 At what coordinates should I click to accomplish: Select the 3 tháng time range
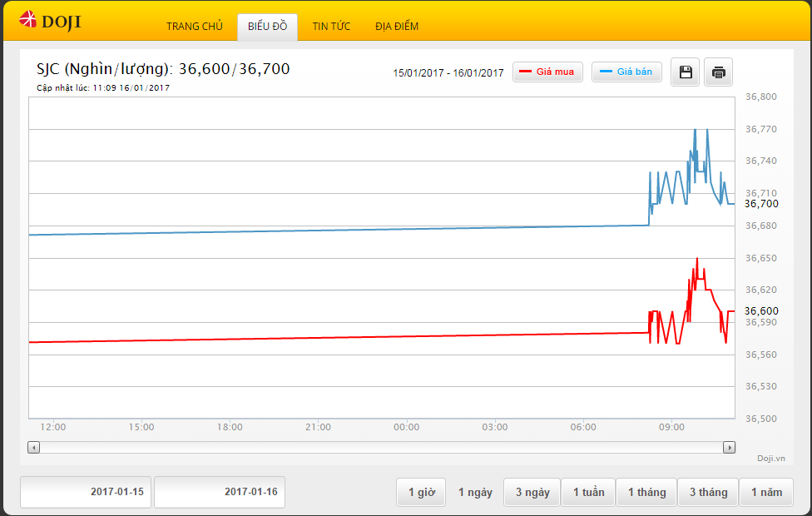pos(708,492)
